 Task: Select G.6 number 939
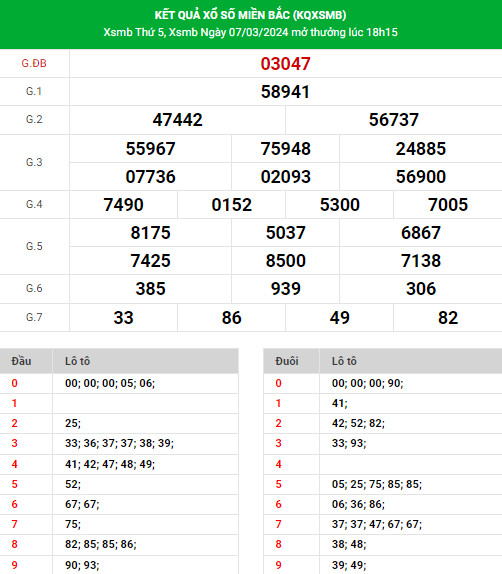285,289
